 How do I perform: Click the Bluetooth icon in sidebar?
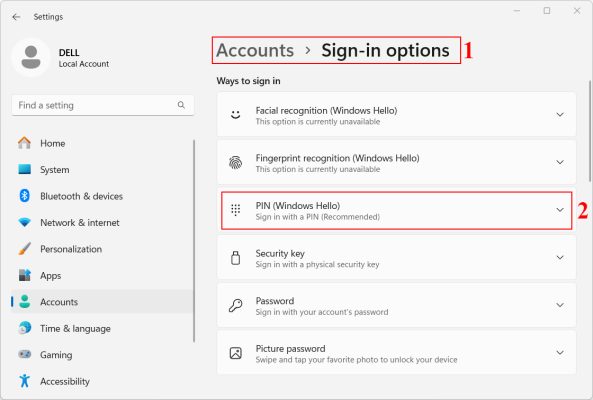pos(25,196)
